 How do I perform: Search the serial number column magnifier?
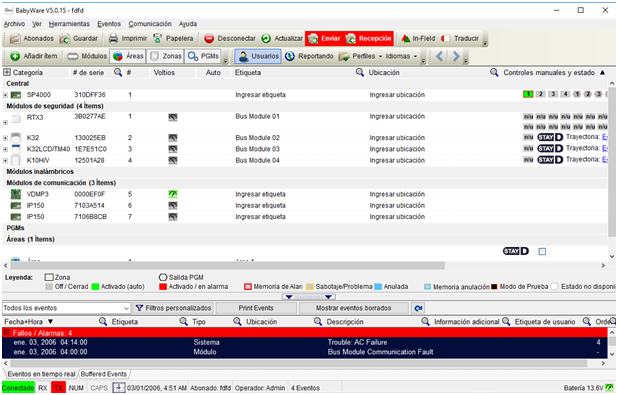[117, 72]
